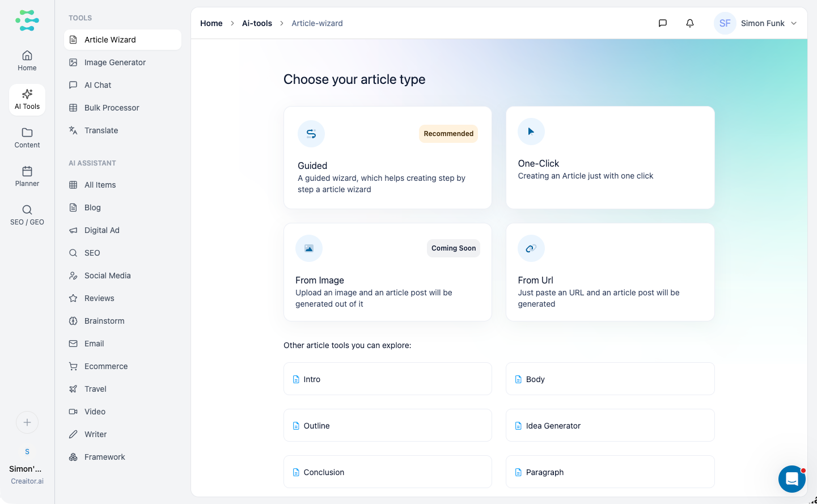
Task: Open the Idea Generator article tool
Action: click(x=609, y=426)
